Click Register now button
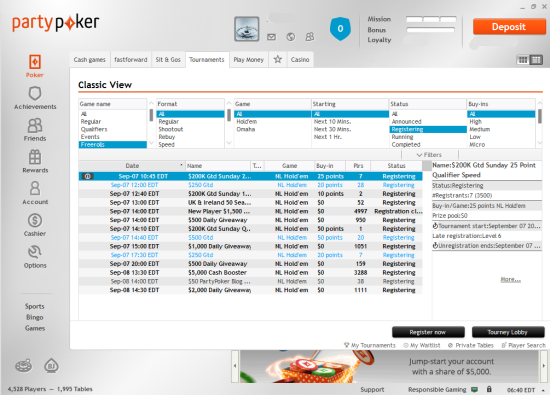Image resolution: width=550 pixels, height=395 pixels. (x=428, y=332)
